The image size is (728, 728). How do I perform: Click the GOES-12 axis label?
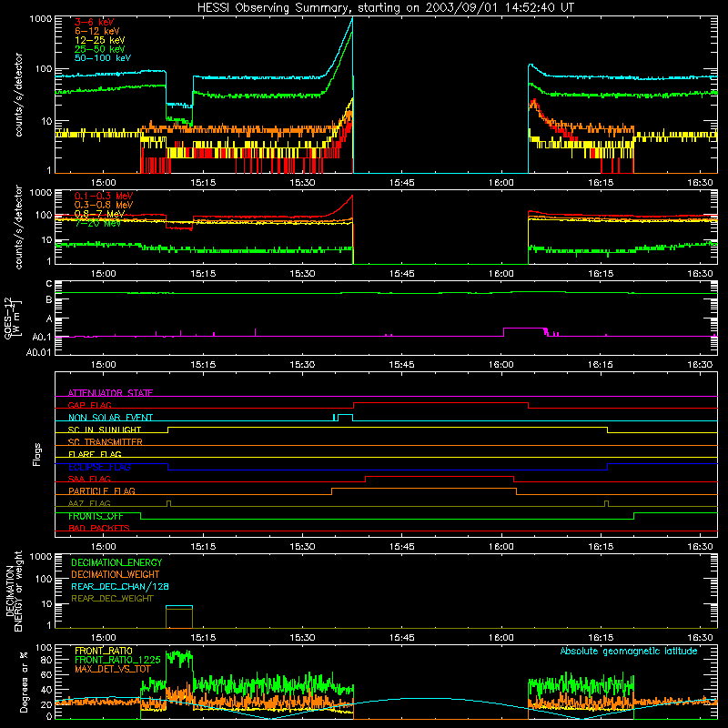13,318
